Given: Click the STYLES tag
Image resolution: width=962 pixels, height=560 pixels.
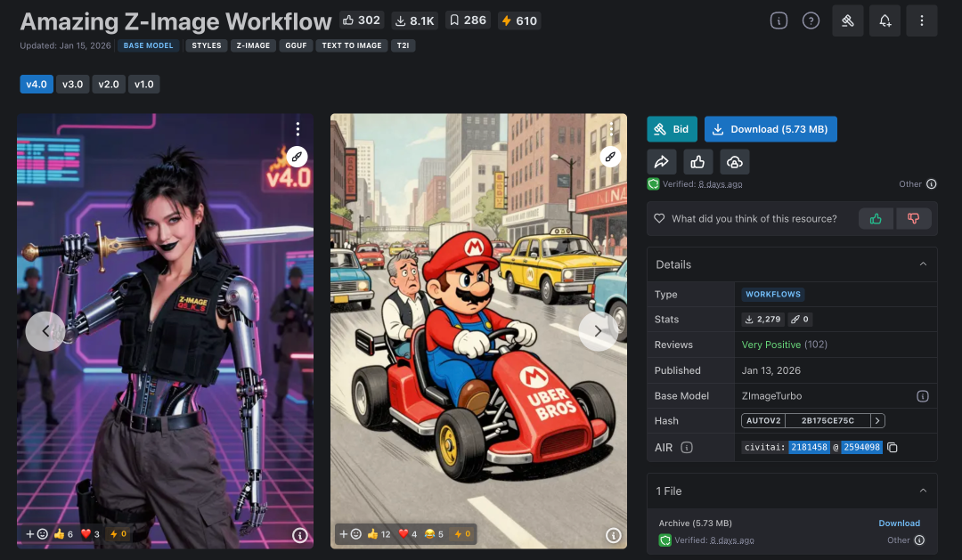Looking at the screenshot, I should tap(207, 45).
